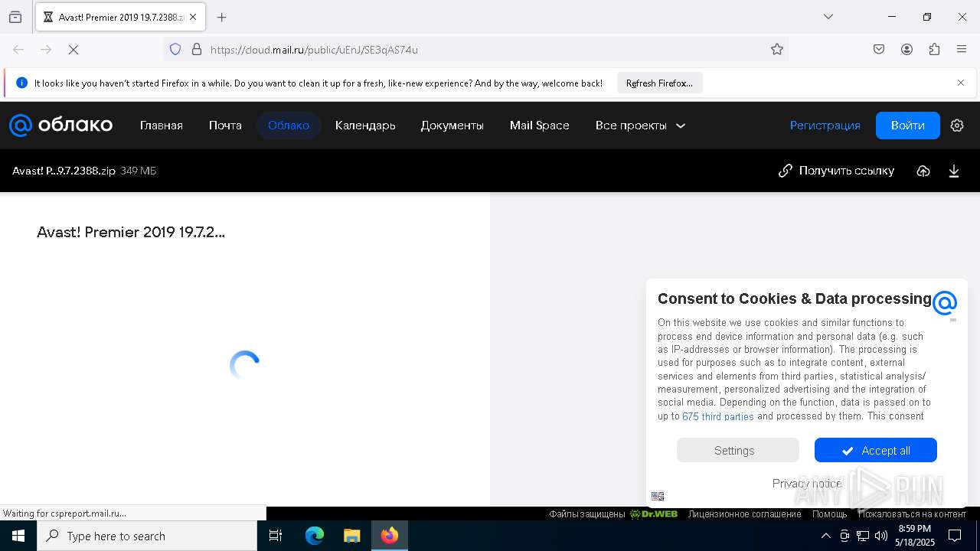
Task: Save page to Pocket
Action: [x=879, y=50]
